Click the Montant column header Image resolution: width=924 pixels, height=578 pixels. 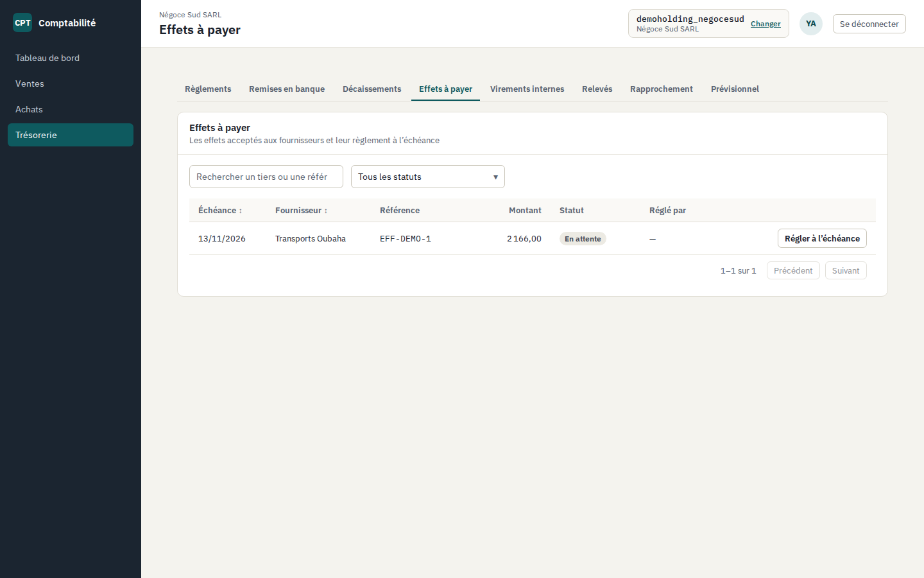click(525, 210)
